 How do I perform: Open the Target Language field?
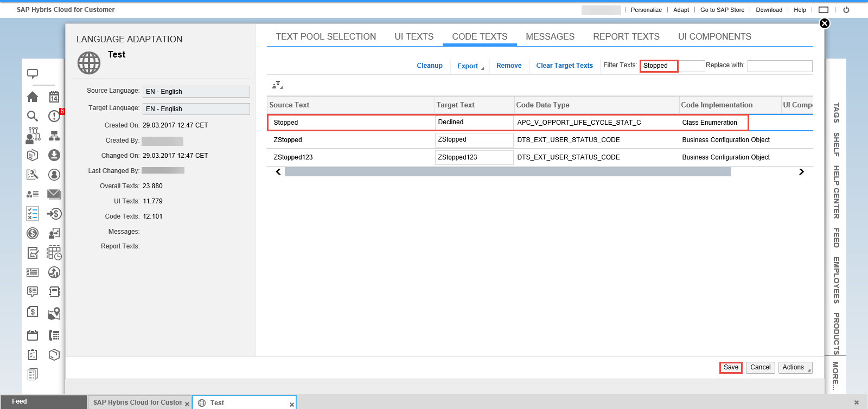click(x=196, y=109)
